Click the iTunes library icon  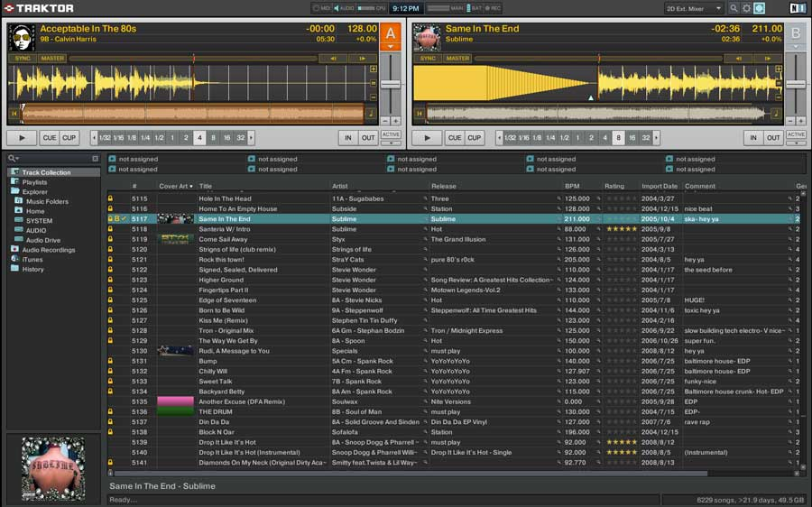[14, 260]
